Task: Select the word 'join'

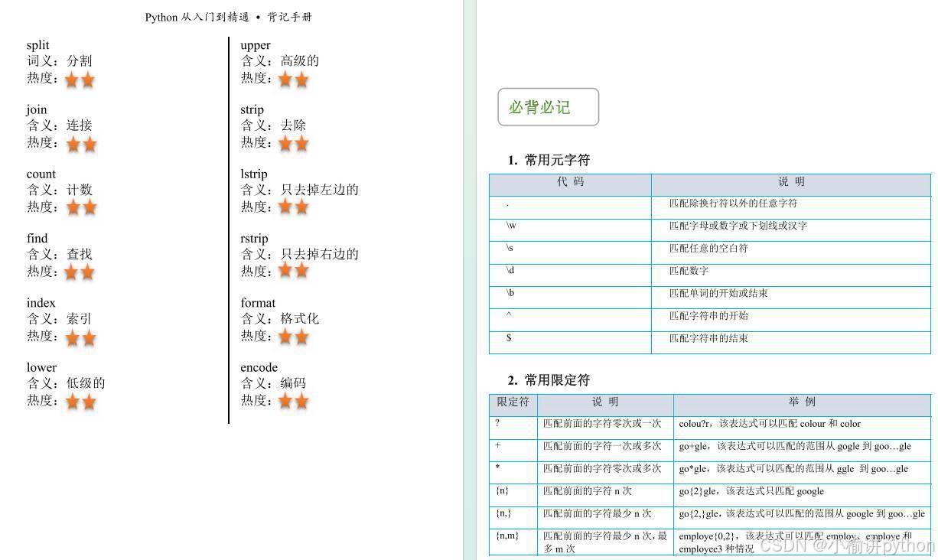Action: point(36,109)
